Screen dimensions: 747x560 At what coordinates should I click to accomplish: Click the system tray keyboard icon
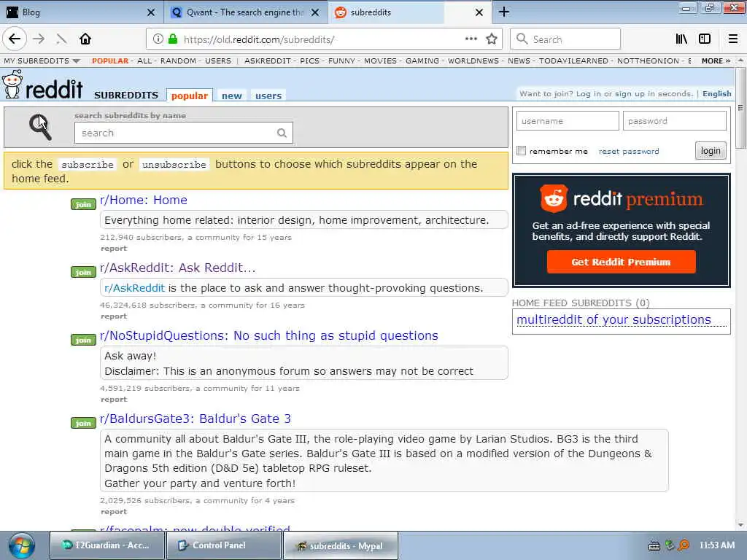pos(654,545)
